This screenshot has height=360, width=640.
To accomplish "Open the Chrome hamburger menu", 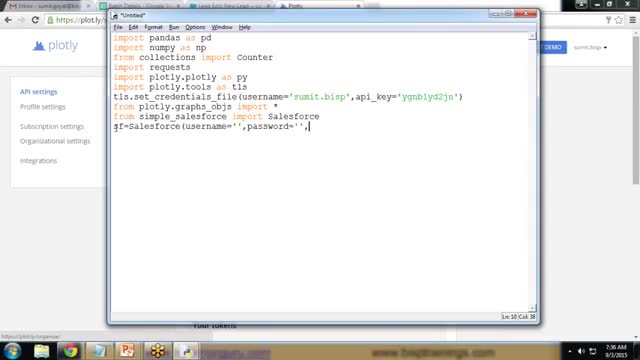I will (633, 20).
